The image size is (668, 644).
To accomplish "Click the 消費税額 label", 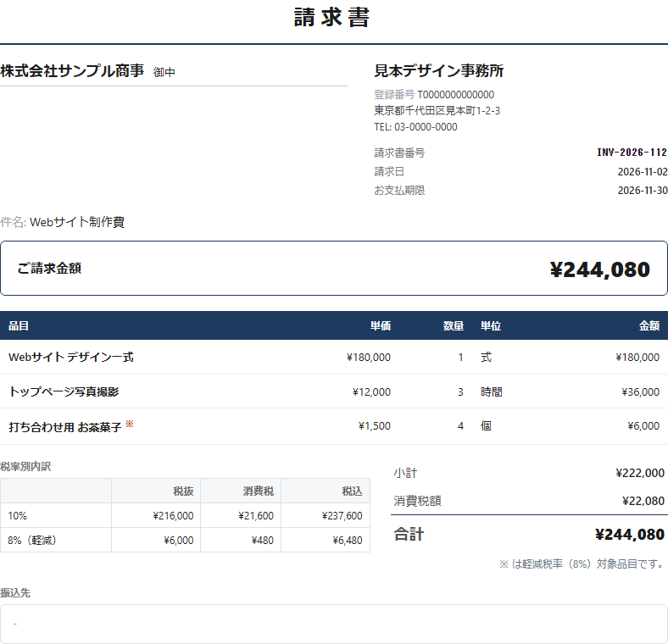I will [x=417, y=501].
